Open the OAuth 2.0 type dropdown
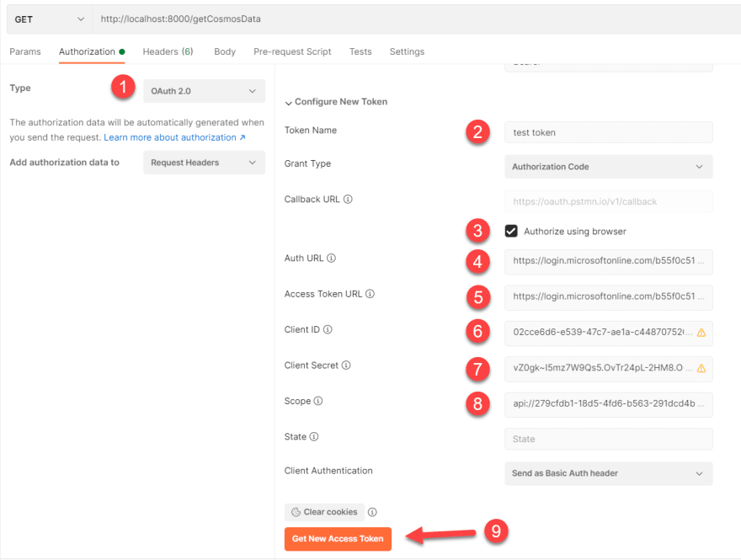Screen dimensions: 741x560 [x=204, y=91]
